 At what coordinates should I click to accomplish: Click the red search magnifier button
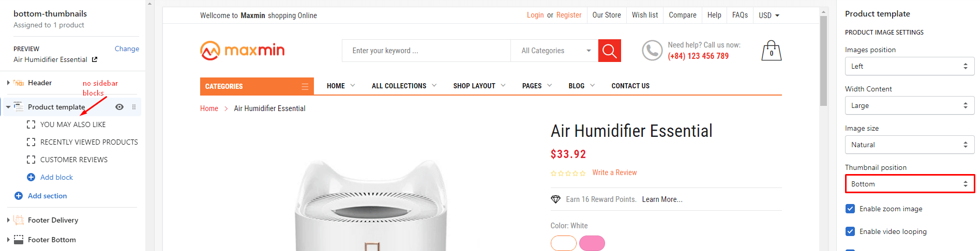(609, 51)
